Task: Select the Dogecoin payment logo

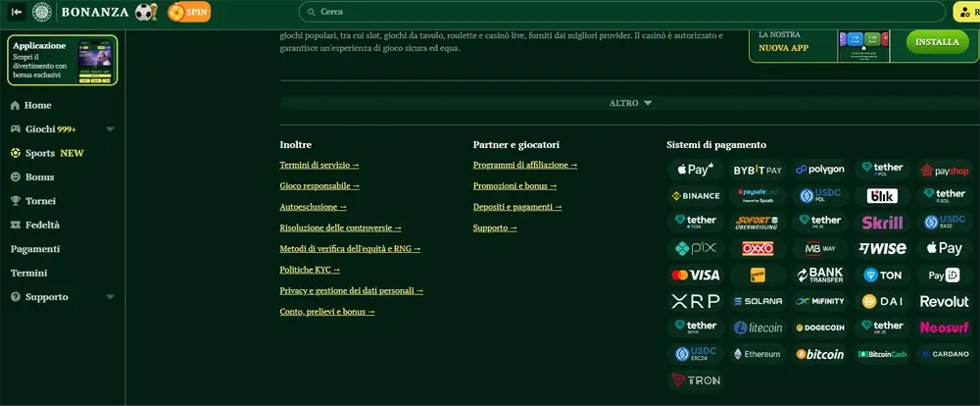Action: tap(820, 328)
